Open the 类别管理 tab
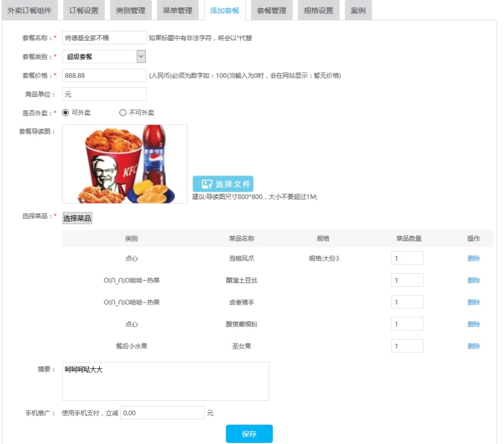 pos(130,10)
